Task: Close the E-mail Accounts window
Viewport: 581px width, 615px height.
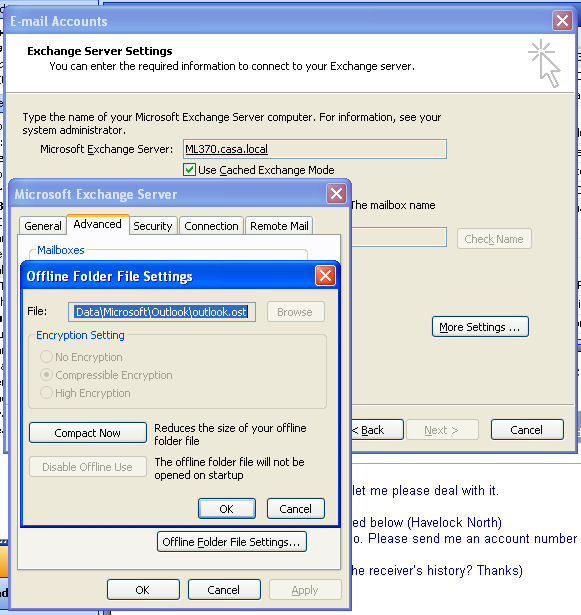Action: click(562, 20)
